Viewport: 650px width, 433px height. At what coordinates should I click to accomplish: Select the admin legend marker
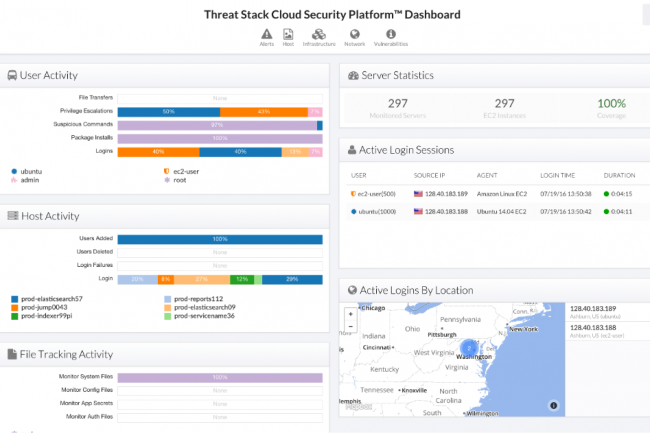pyautogui.click(x=14, y=180)
